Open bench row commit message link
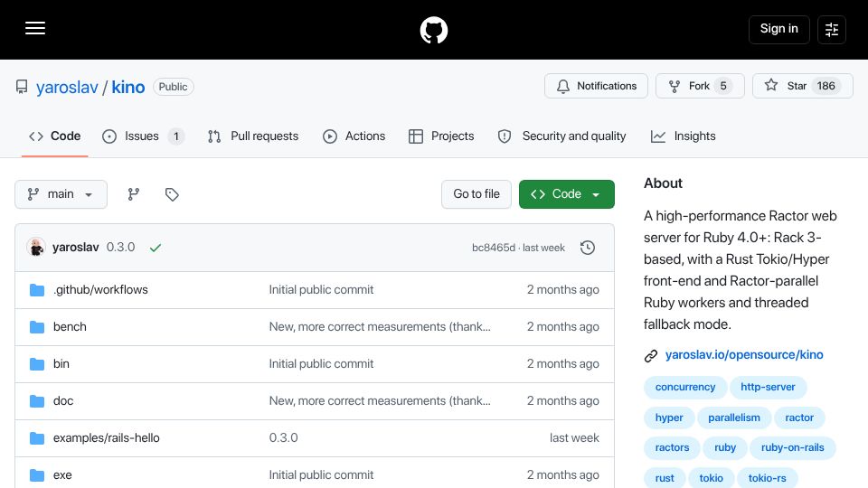Image resolution: width=868 pixels, height=488 pixels. (x=380, y=327)
